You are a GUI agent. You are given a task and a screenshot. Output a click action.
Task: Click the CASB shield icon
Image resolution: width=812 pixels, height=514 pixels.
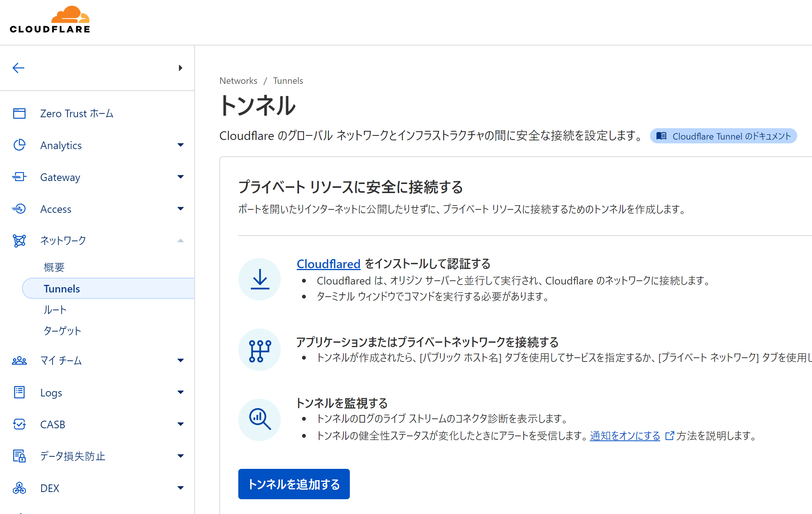(19, 424)
